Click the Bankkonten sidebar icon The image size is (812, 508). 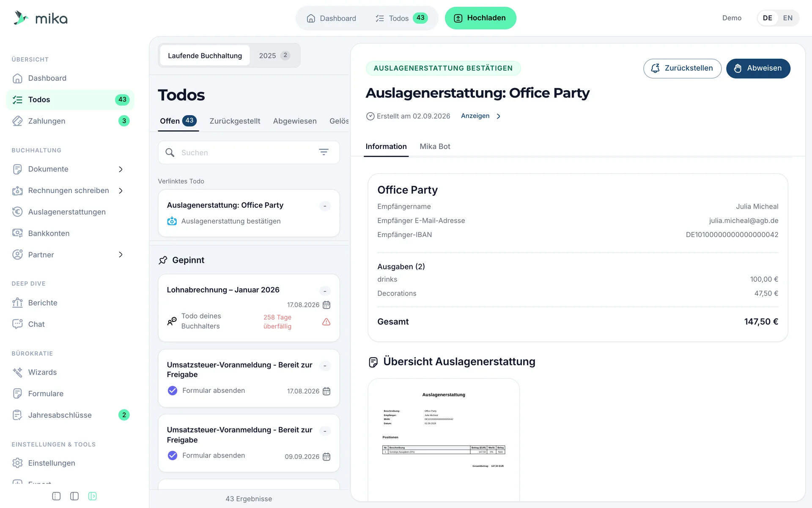coord(17,233)
